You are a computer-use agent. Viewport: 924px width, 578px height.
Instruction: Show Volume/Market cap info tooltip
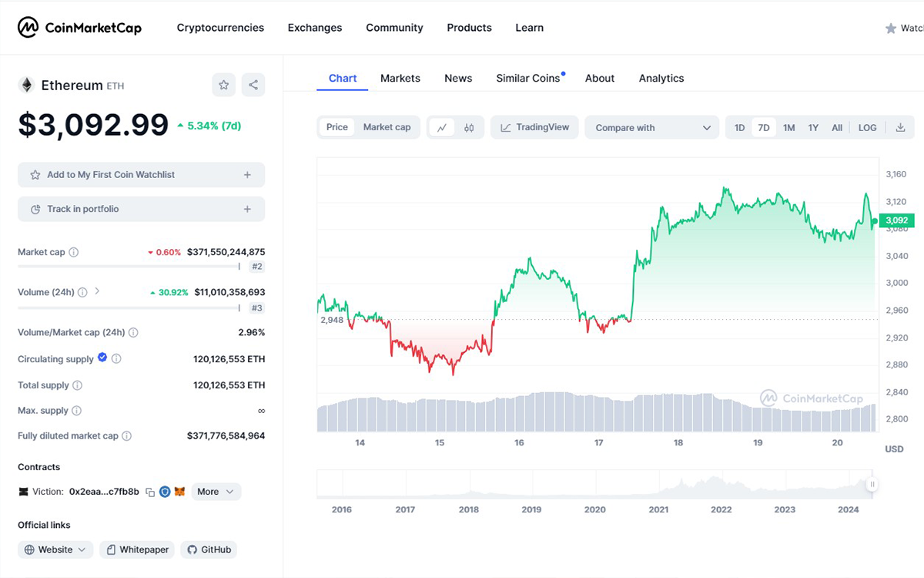tap(133, 333)
